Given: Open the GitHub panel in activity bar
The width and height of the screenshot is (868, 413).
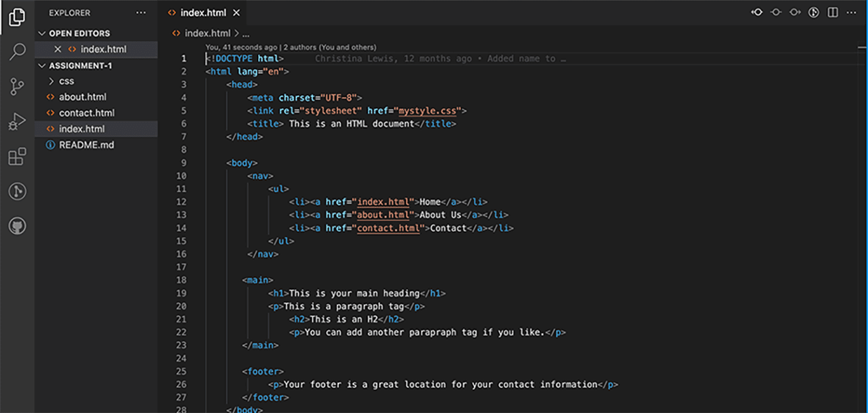Looking at the screenshot, I should click(x=17, y=226).
